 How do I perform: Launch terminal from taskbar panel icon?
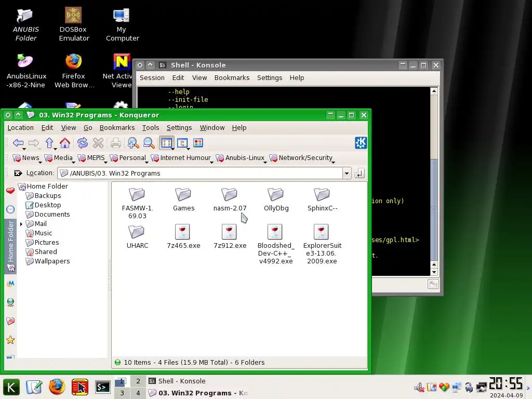[x=102, y=387]
